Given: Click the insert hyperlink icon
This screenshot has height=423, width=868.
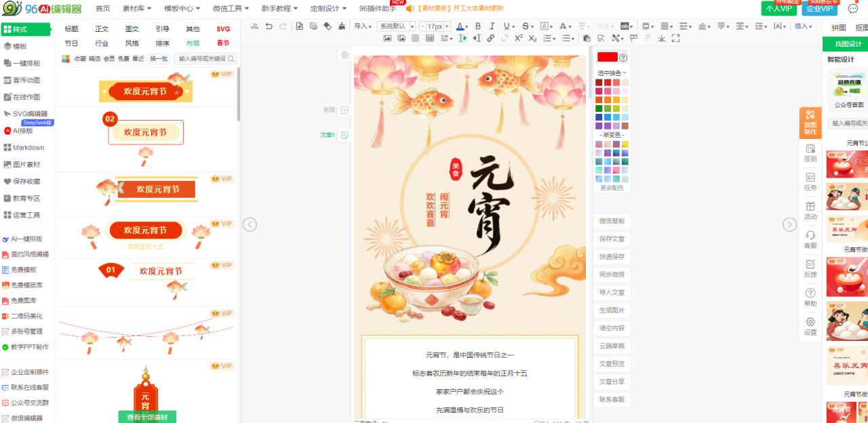Looking at the screenshot, I should tap(490, 39).
